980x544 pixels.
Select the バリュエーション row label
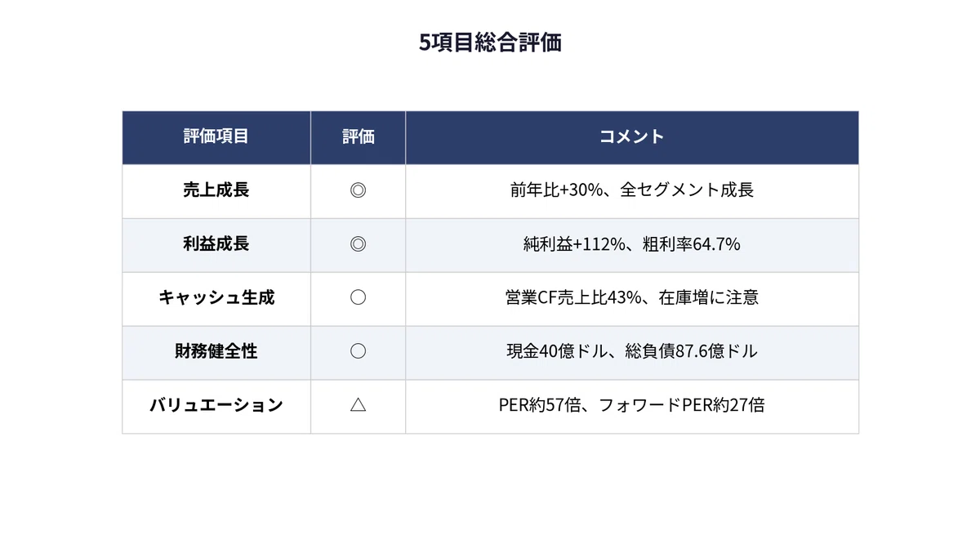(x=216, y=405)
